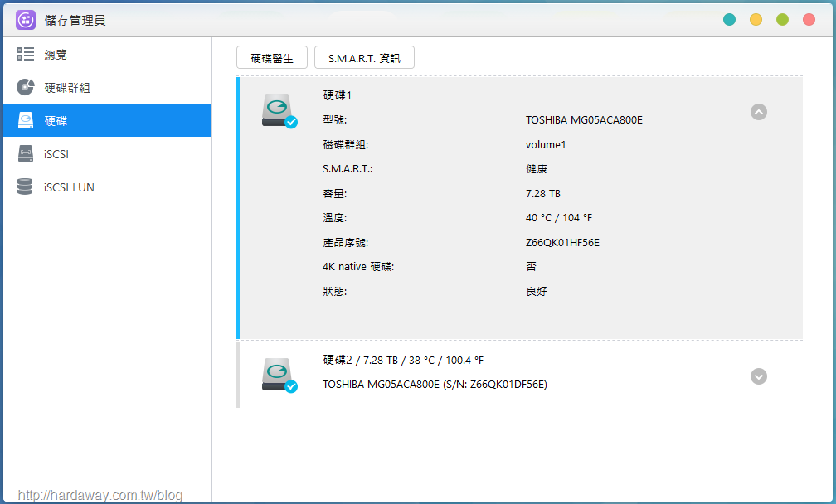
Task: Click the 硬碟群組 disk group icon
Action: [25, 87]
